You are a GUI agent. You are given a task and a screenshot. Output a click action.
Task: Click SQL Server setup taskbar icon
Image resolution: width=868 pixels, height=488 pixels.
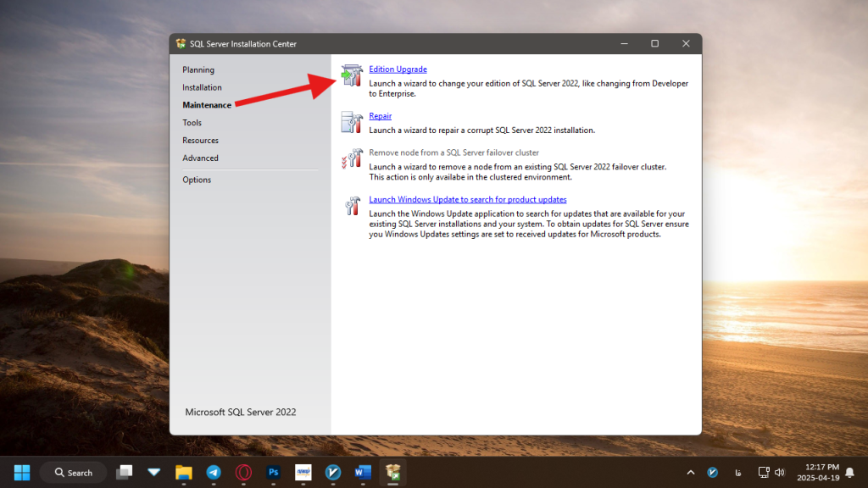tap(393, 473)
